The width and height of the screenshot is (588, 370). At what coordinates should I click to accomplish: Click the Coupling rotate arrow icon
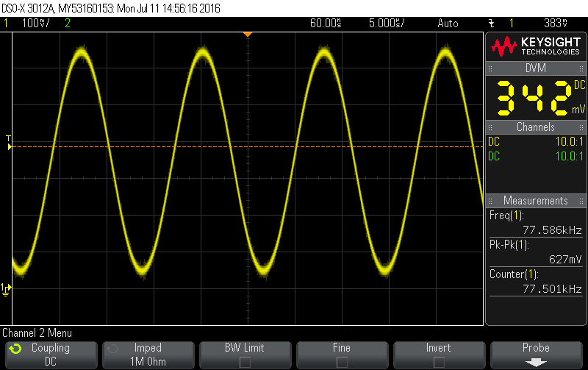pos(15,349)
